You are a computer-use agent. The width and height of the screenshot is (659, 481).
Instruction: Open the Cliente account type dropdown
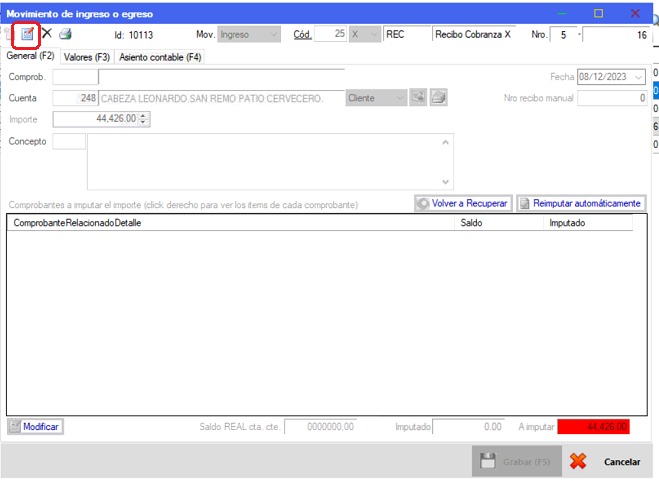pyautogui.click(x=400, y=98)
